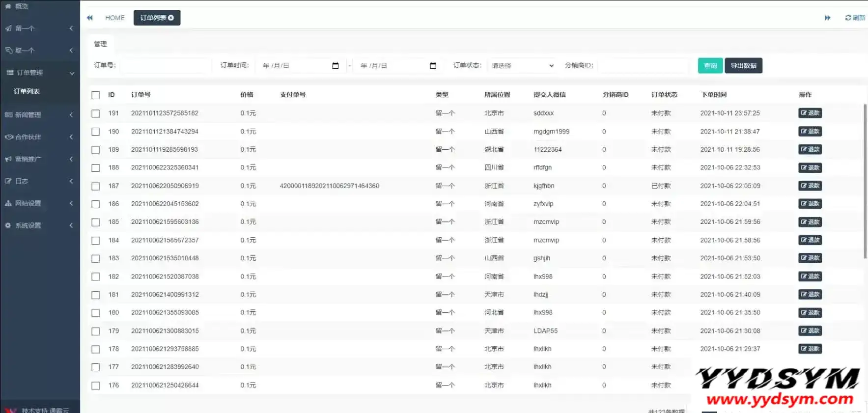This screenshot has width=868, height=413.
Task: Expand the 留一个 menu chevron
Action: [71, 28]
